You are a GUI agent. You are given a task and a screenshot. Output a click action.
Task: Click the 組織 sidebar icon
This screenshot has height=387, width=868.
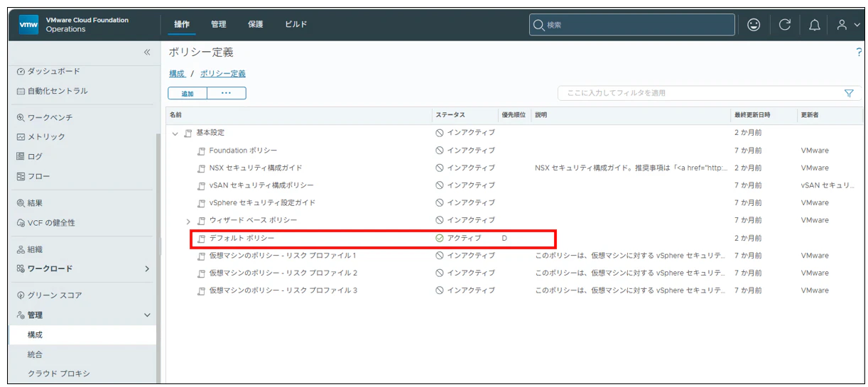(x=21, y=249)
